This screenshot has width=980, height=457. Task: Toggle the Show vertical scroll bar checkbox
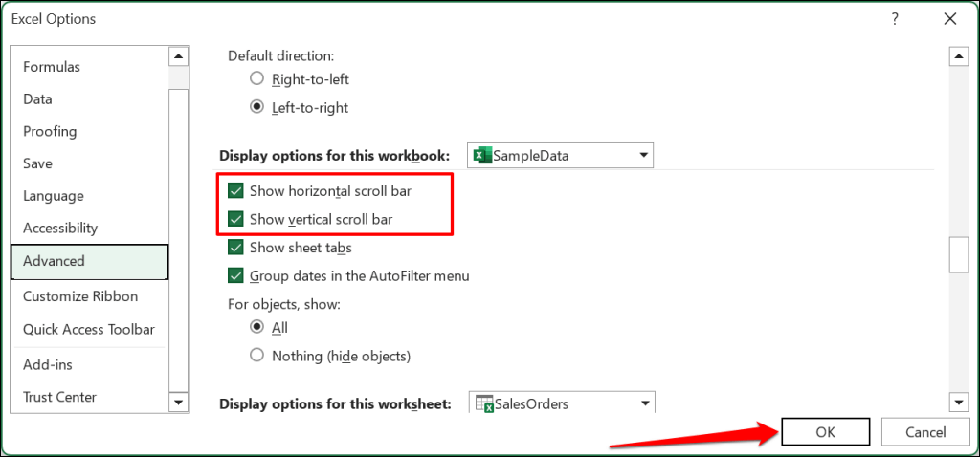point(235,220)
